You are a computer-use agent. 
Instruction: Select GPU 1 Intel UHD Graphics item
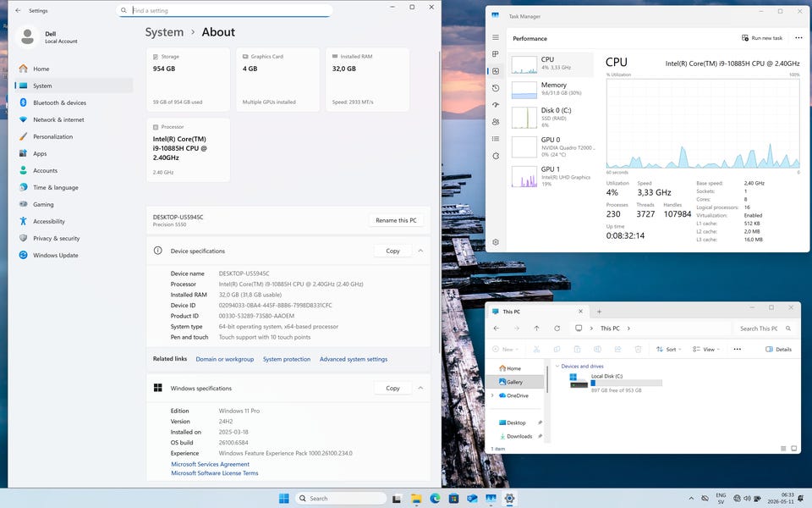[551, 176]
